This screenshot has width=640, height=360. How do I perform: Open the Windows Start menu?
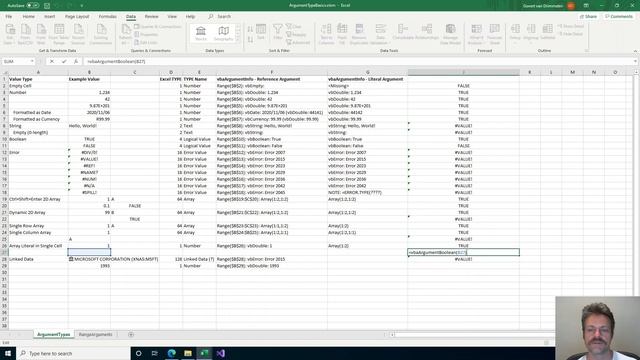[8, 353]
